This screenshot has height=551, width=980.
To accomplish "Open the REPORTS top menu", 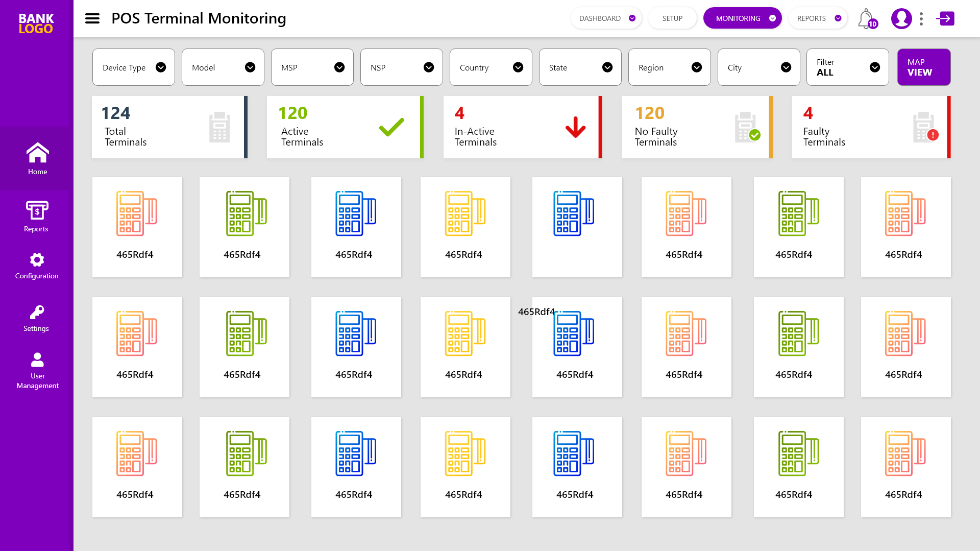I will coord(818,18).
